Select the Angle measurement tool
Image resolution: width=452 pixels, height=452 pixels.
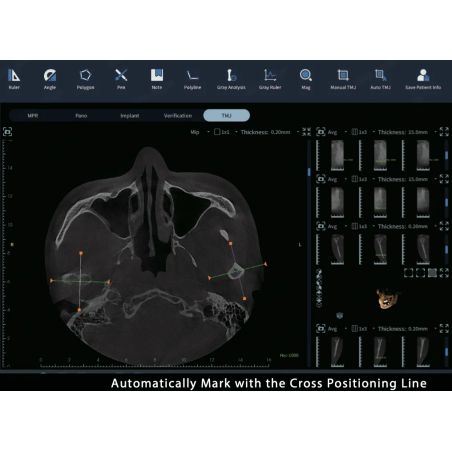tap(50, 79)
